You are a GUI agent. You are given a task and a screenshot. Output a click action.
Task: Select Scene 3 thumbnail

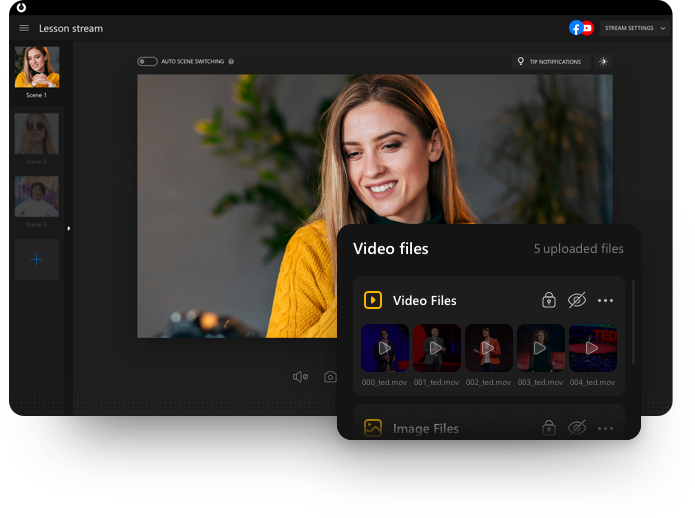37,196
